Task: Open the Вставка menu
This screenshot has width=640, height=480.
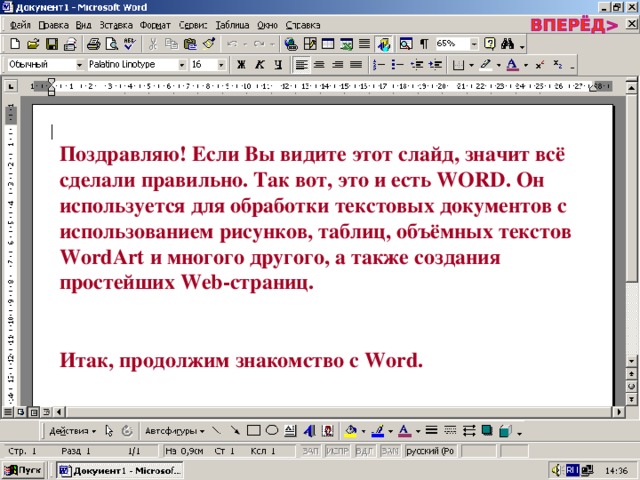Action: point(116,25)
